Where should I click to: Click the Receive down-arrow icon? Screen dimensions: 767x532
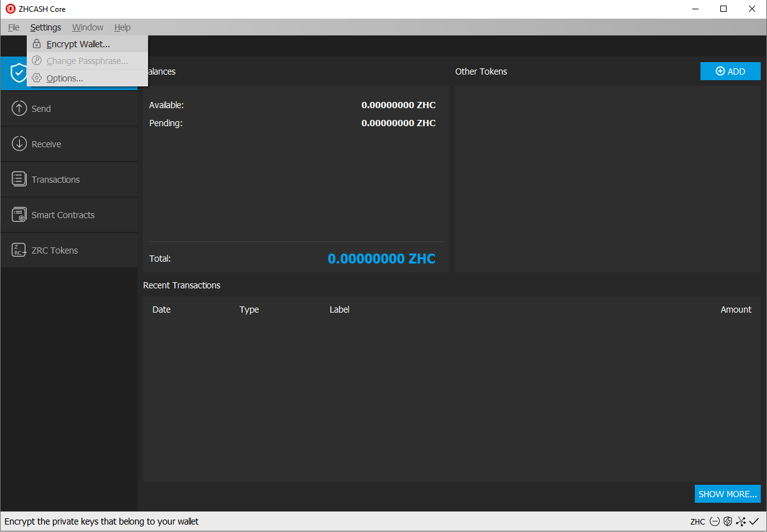(19, 144)
